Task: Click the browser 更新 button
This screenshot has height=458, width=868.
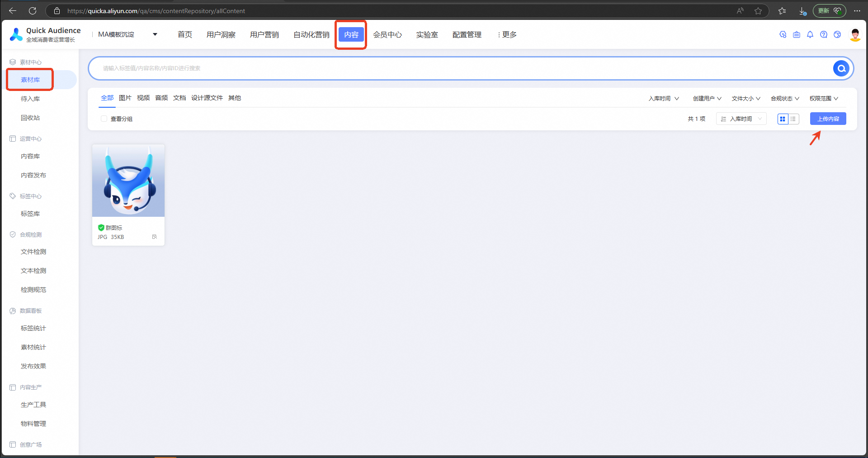Action: tap(829, 11)
